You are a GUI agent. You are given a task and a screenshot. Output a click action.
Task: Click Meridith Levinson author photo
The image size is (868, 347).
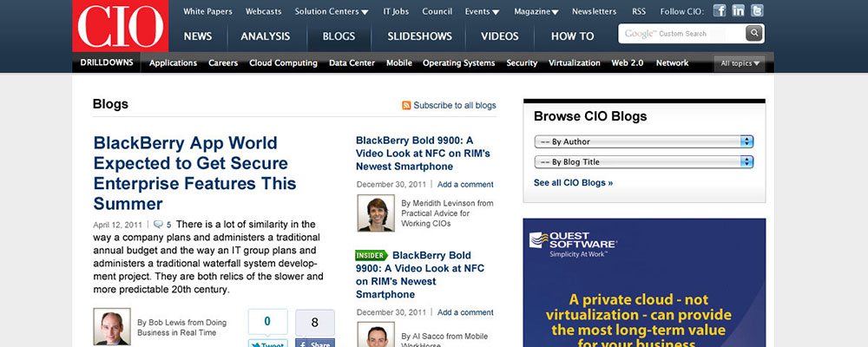click(376, 213)
